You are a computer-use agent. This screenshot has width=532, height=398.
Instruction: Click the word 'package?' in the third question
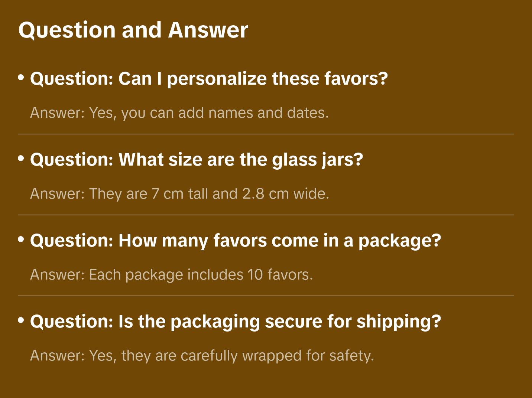[x=399, y=241]
